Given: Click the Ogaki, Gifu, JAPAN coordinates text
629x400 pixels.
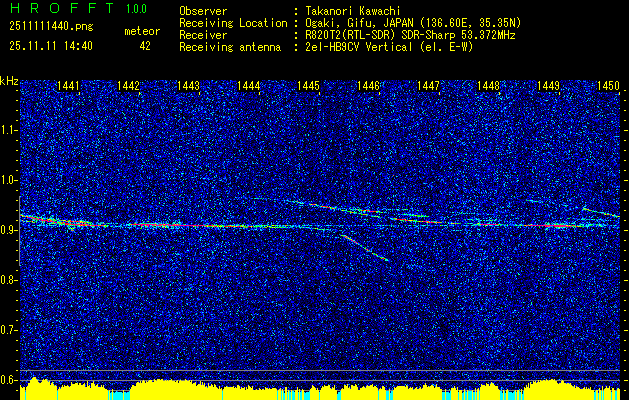Looking at the screenshot, I should [412, 23].
